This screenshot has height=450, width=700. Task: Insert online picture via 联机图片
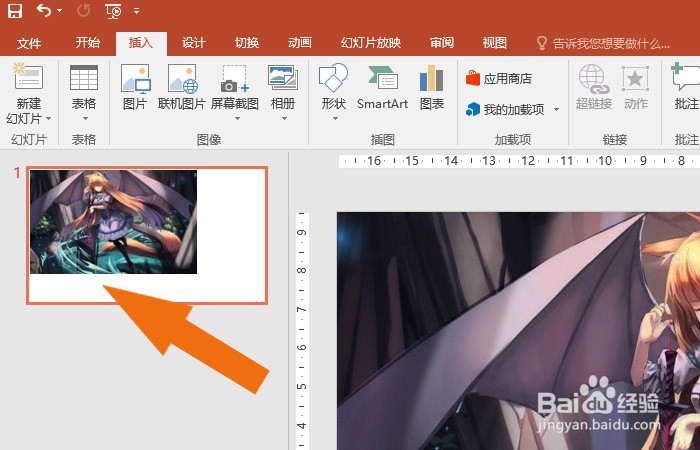[x=182, y=87]
